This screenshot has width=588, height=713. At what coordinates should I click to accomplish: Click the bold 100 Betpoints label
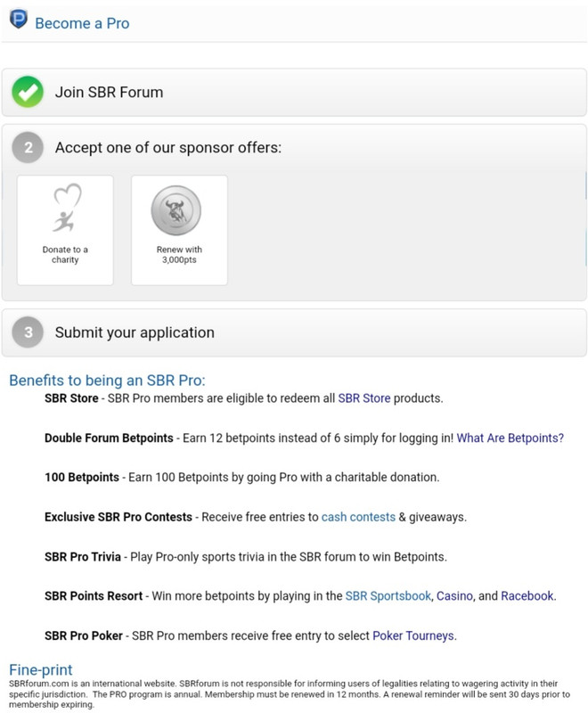click(82, 478)
